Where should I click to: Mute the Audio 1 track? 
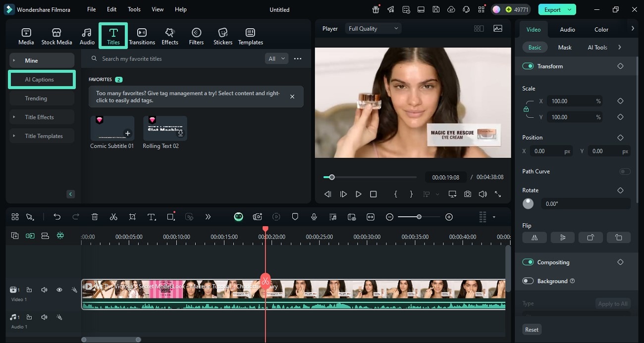pyautogui.click(x=44, y=317)
